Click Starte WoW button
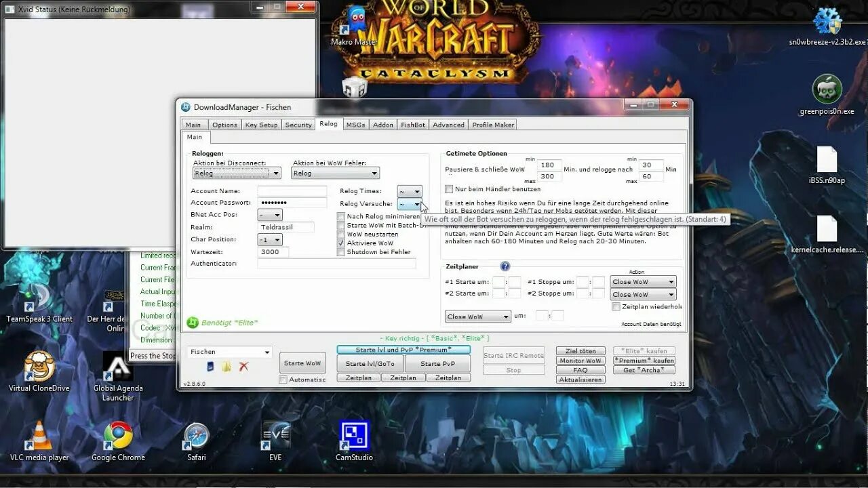 tap(302, 363)
